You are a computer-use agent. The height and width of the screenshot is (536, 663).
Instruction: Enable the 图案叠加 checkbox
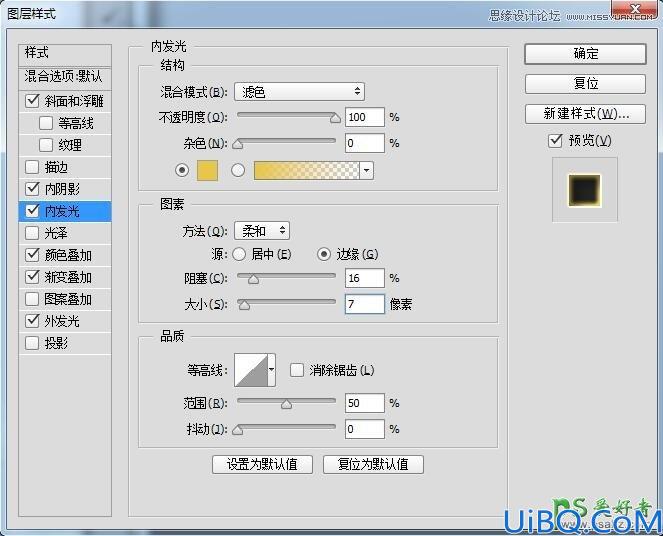click(33, 299)
